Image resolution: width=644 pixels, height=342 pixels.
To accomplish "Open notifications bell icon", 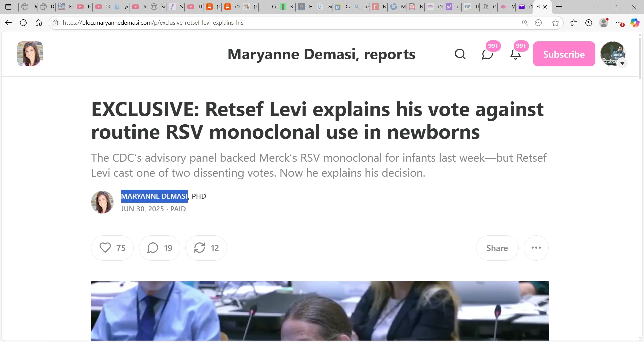I will [515, 54].
